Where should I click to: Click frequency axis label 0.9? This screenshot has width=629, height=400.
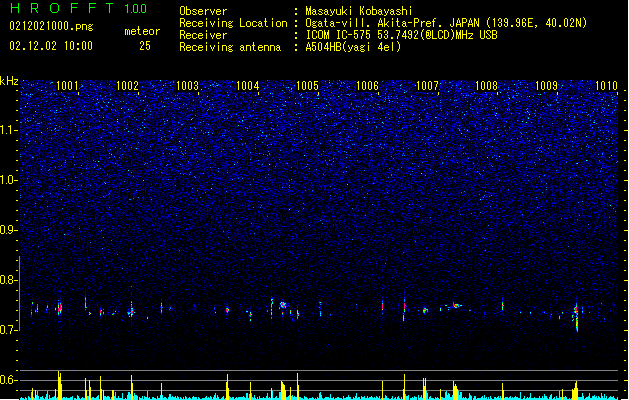9,230
